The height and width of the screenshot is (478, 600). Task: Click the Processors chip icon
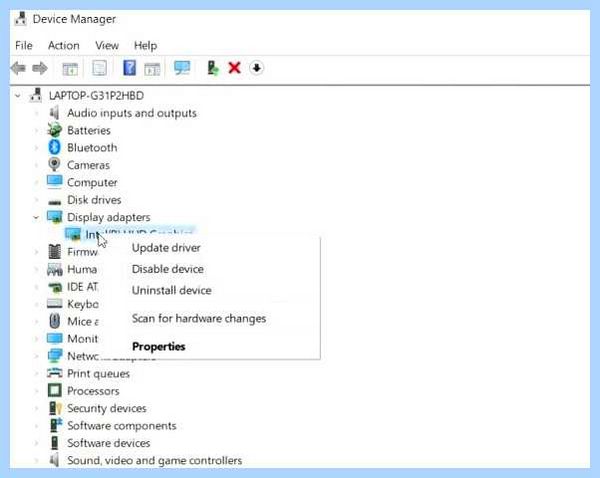pyautogui.click(x=54, y=390)
